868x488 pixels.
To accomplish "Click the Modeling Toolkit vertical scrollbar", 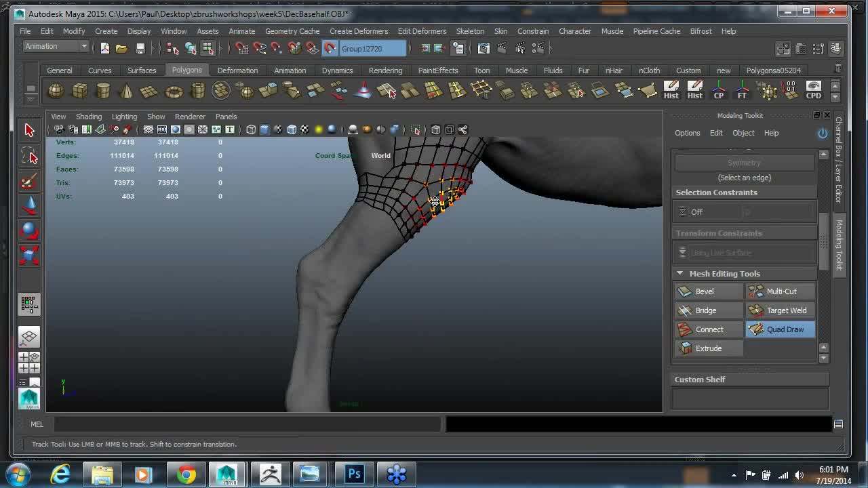I will 823,242.
